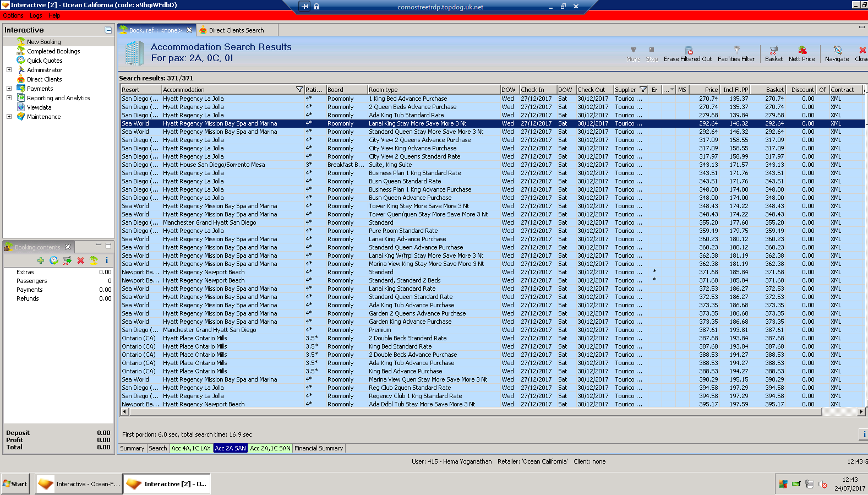Sort by the Board column header
This screenshot has width=868, height=495.
[347, 90]
